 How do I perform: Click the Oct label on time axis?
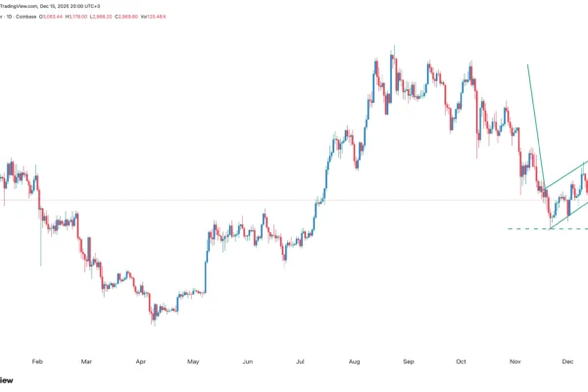click(x=460, y=362)
